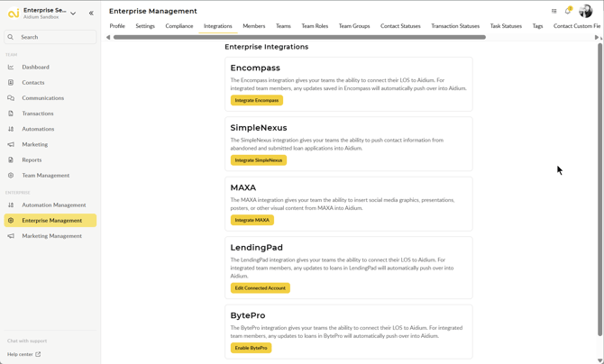Open the Team Roles tab
604x364 pixels.
[x=315, y=26]
